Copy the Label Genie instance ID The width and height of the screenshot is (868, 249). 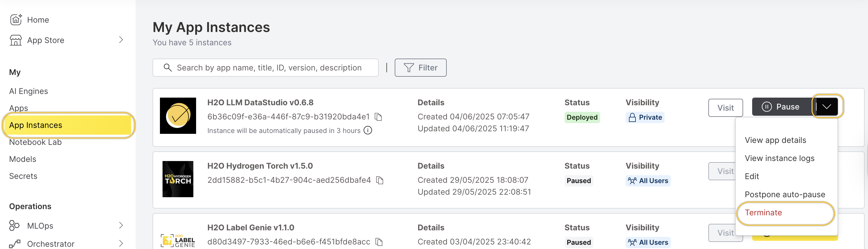[379, 242]
